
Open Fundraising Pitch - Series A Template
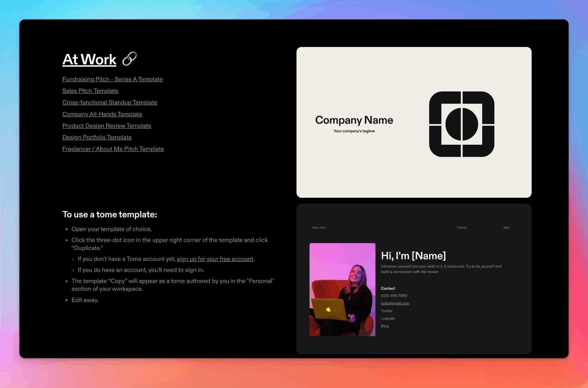tap(112, 79)
